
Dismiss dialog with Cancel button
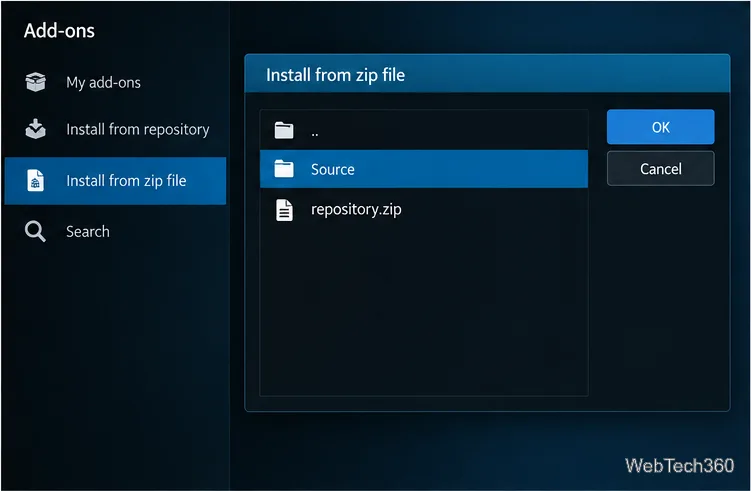(660, 169)
